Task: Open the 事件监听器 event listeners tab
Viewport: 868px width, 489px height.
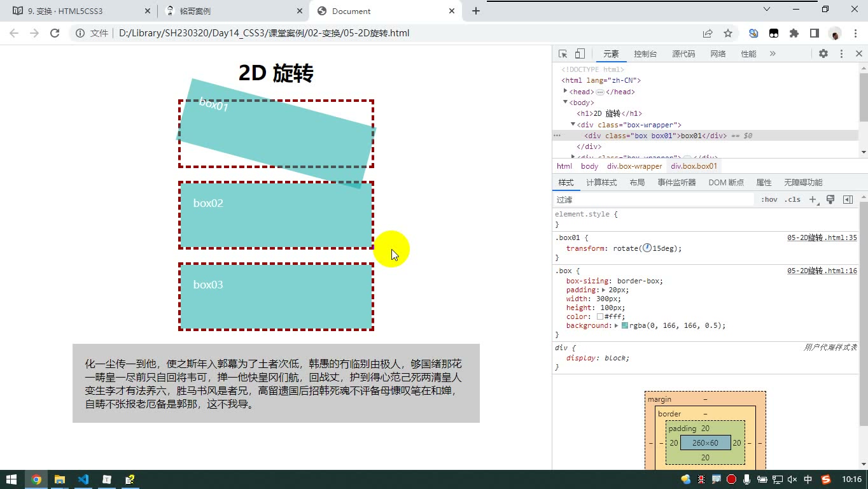Action: click(676, 183)
